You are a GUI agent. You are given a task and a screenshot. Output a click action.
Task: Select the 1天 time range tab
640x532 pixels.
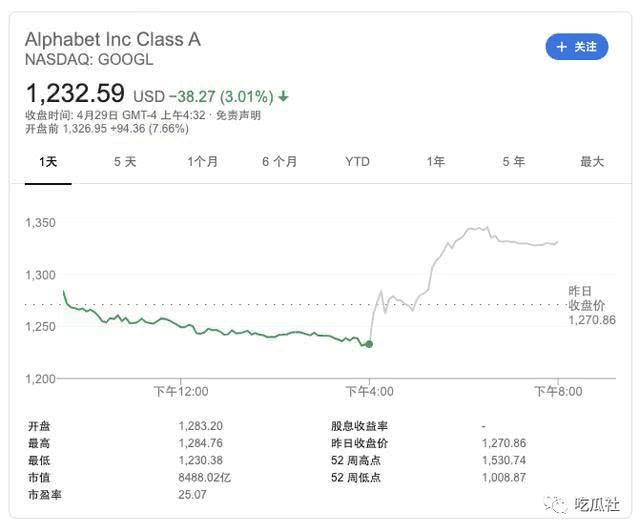[48, 161]
